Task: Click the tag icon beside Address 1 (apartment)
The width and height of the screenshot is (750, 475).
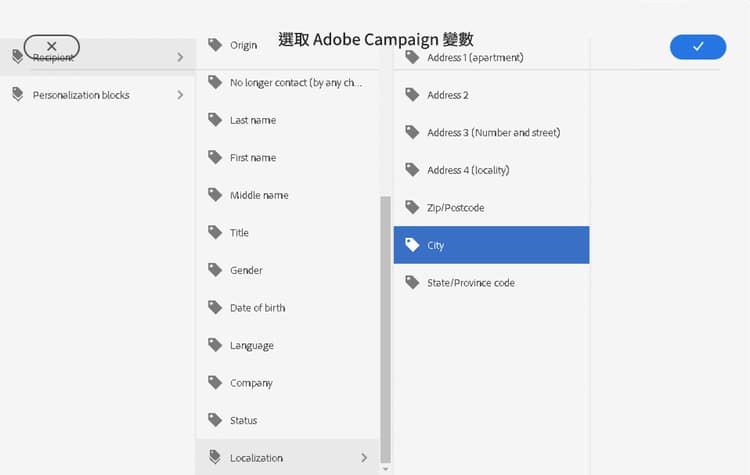Action: coord(412,57)
